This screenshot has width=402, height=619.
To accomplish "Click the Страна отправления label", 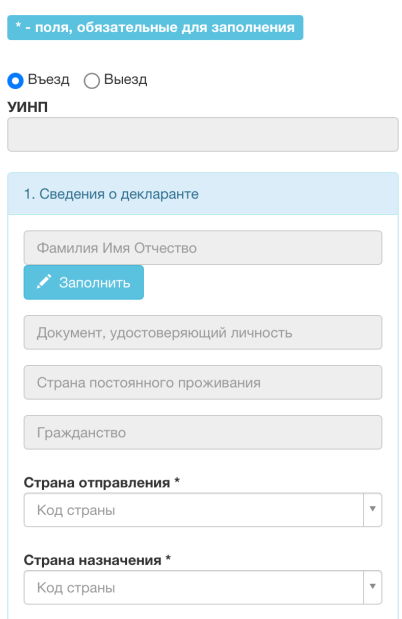I will (101, 482).
